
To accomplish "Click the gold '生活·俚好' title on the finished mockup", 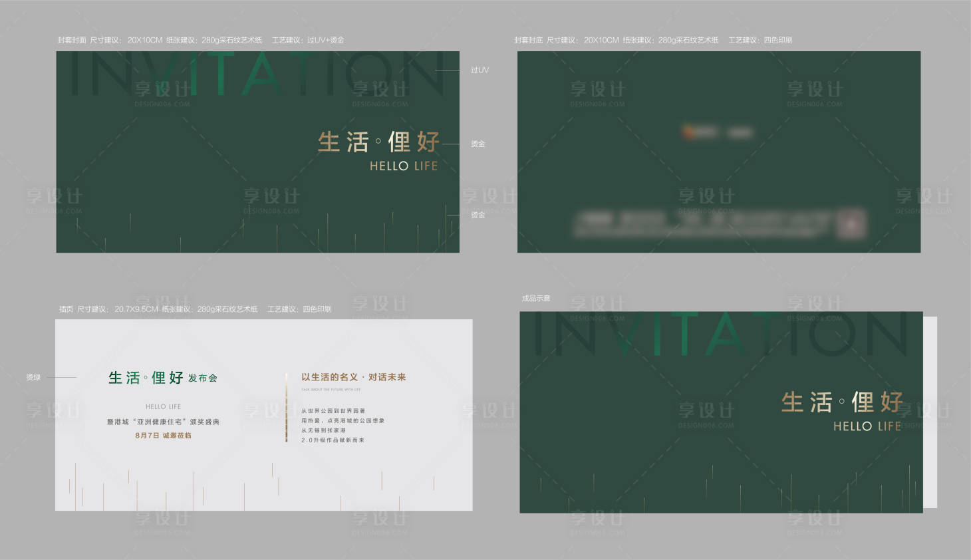I will (842, 402).
